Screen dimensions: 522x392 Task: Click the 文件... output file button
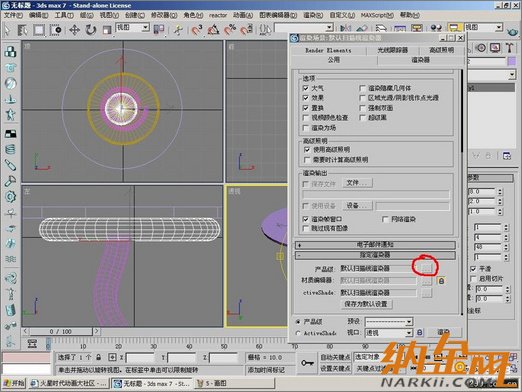pyautogui.click(x=357, y=183)
